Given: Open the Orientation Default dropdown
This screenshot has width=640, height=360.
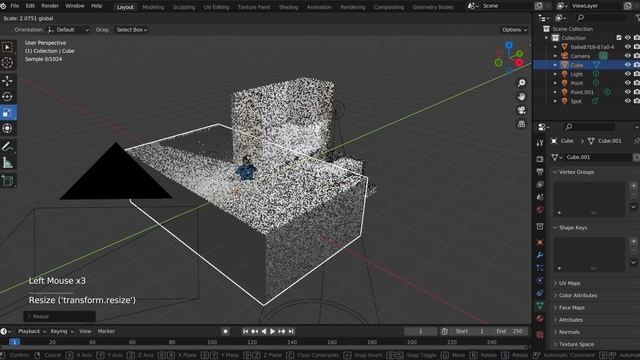Looking at the screenshot, I should coord(68,30).
